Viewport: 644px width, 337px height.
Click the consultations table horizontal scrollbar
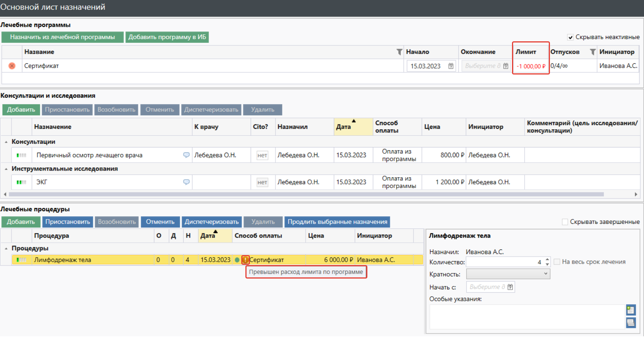point(306,194)
